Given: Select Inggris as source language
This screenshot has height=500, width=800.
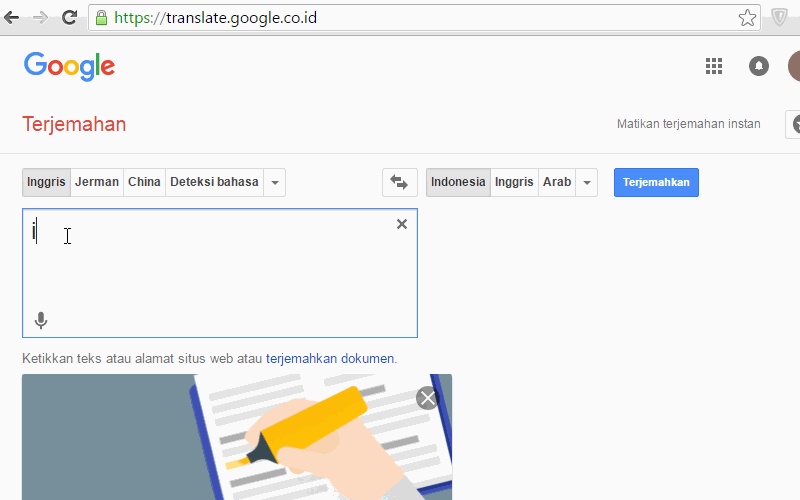Looking at the screenshot, I should coord(46,182).
